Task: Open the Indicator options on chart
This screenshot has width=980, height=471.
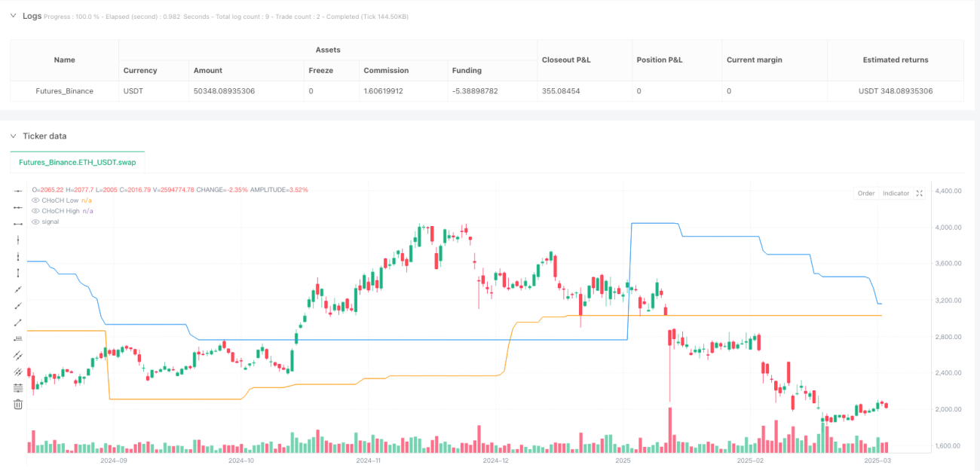Action: [x=896, y=194]
